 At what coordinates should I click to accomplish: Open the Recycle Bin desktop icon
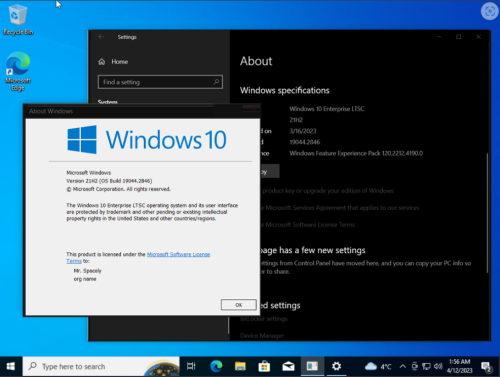[x=18, y=19]
